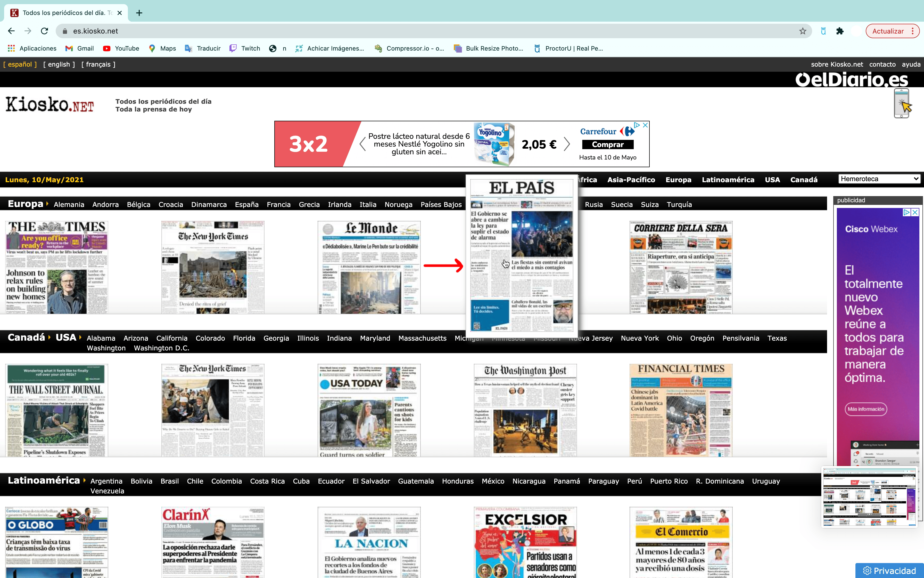924x578 pixels.
Task: Open España newspapers
Action: (x=247, y=205)
